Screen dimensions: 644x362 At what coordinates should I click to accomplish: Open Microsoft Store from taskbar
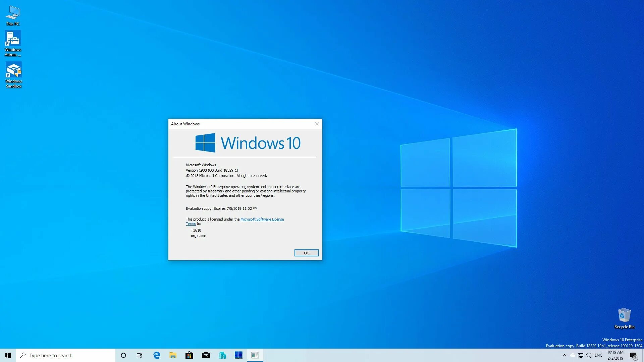tap(189, 355)
